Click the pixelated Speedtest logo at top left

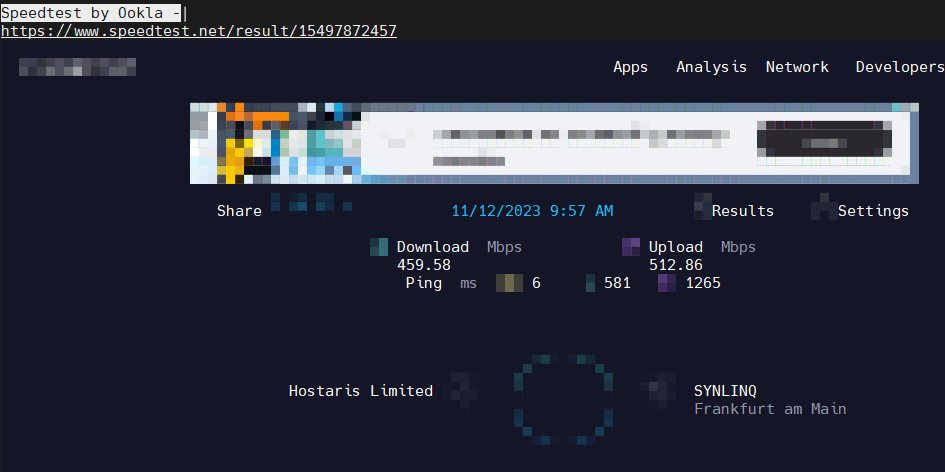pyautogui.click(x=77, y=67)
